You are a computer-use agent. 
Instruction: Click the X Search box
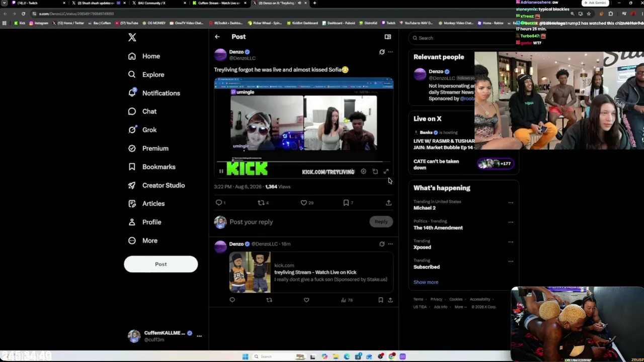[x=463, y=38]
